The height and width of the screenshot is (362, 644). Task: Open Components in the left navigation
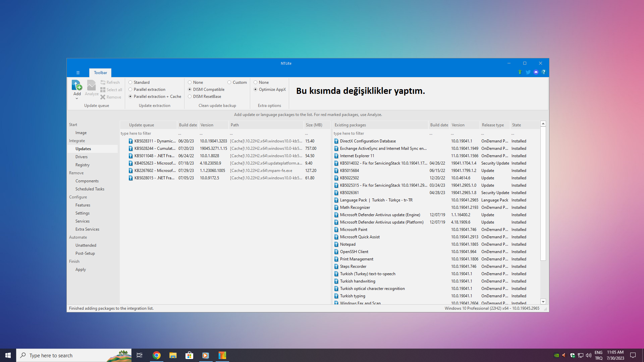pyautogui.click(x=87, y=181)
